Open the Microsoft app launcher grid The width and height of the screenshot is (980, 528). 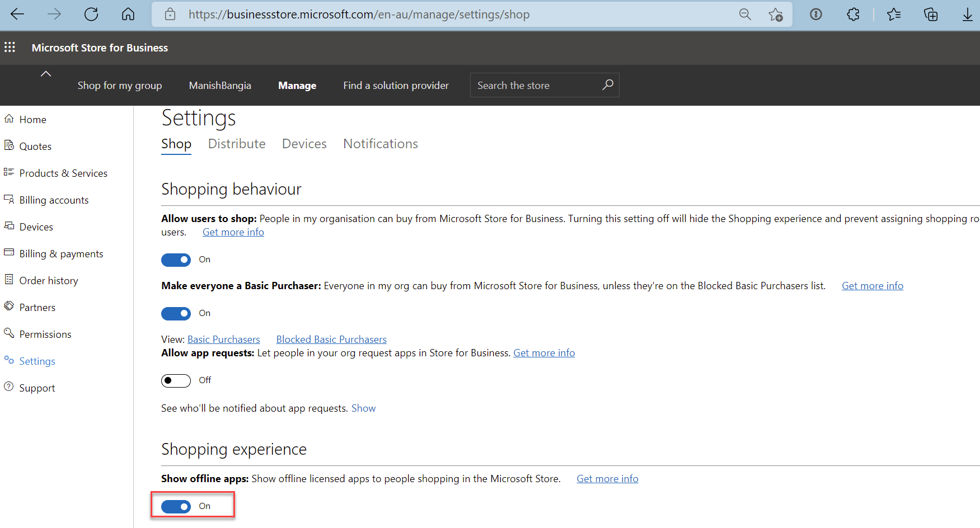pyautogui.click(x=10, y=48)
